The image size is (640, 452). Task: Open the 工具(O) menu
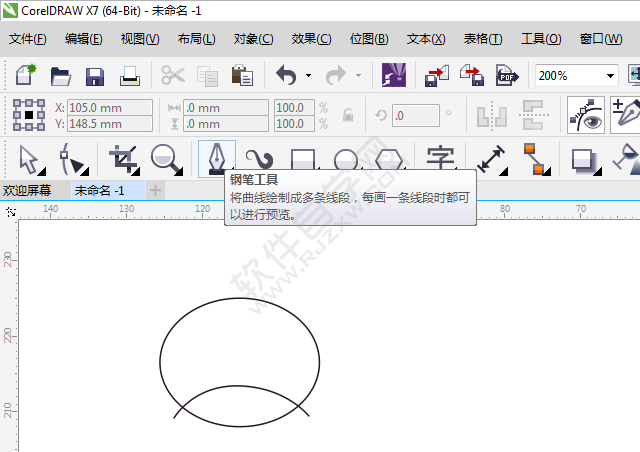[541, 39]
